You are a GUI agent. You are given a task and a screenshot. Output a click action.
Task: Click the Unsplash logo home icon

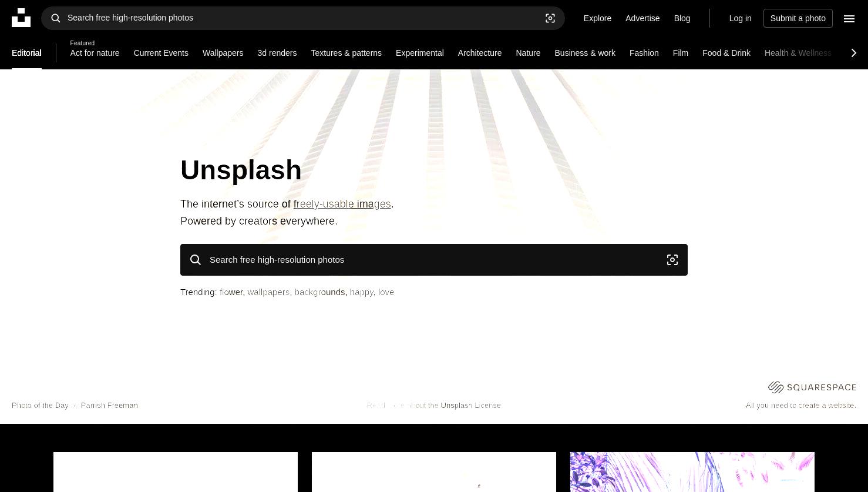[21, 18]
